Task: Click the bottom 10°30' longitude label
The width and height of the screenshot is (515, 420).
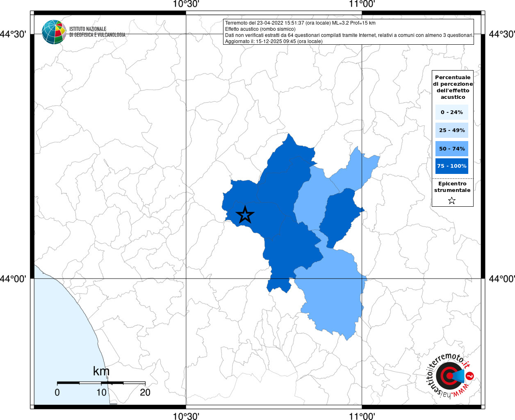Action: pyautogui.click(x=186, y=416)
